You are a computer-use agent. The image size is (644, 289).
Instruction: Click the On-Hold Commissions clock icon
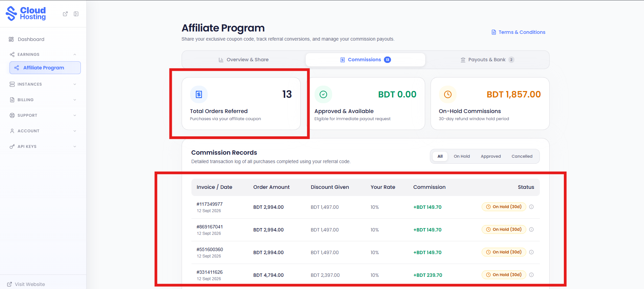click(448, 94)
